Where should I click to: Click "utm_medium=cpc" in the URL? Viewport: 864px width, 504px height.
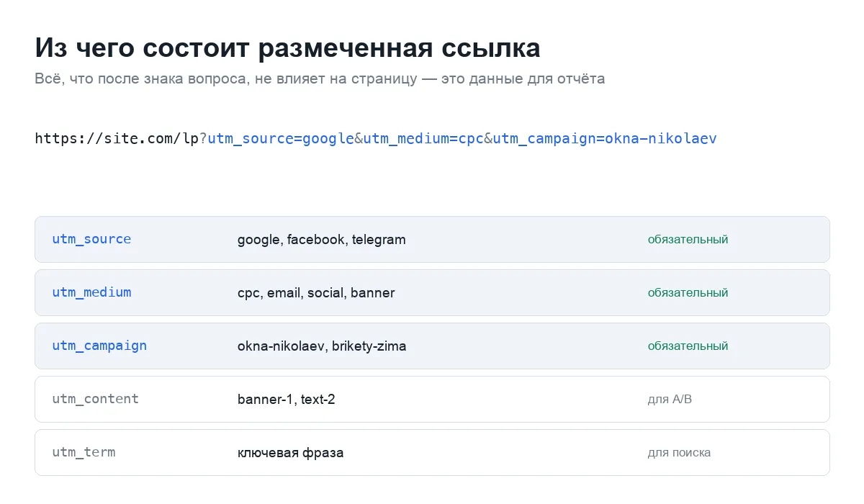(x=423, y=138)
